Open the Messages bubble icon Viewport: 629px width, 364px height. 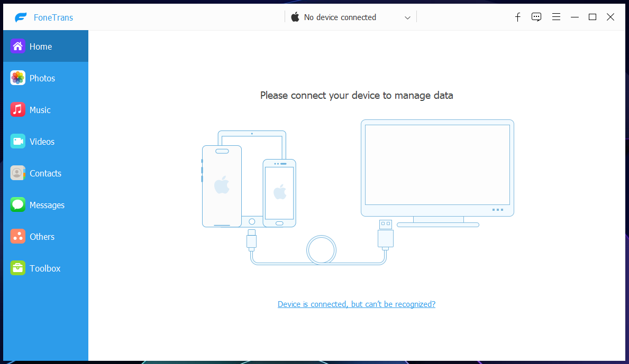[17, 204]
